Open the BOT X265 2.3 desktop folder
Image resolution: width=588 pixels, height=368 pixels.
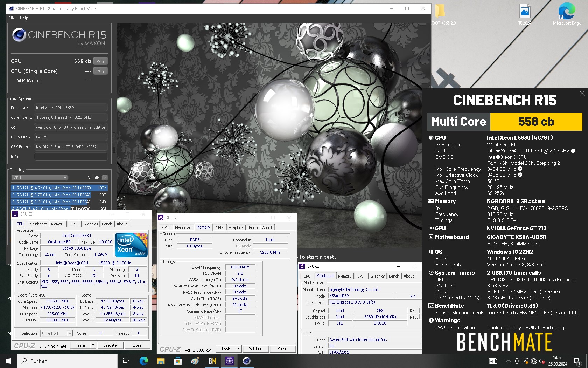point(443,15)
